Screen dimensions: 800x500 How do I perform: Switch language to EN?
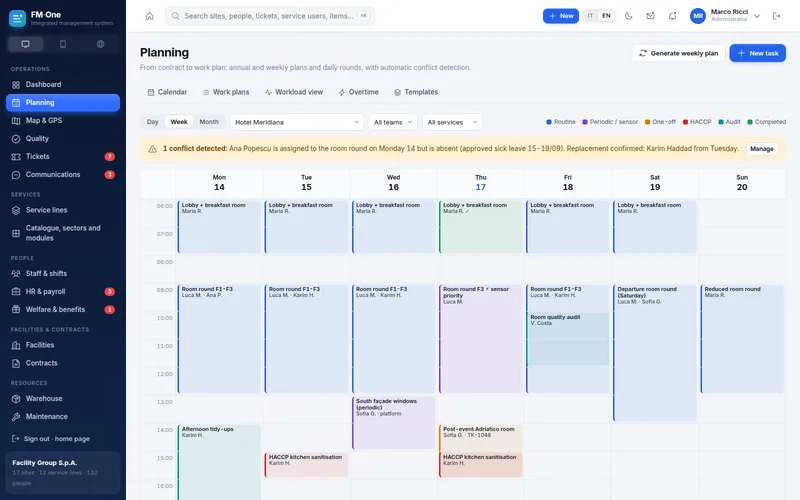pyautogui.click(x=606, y=16)
